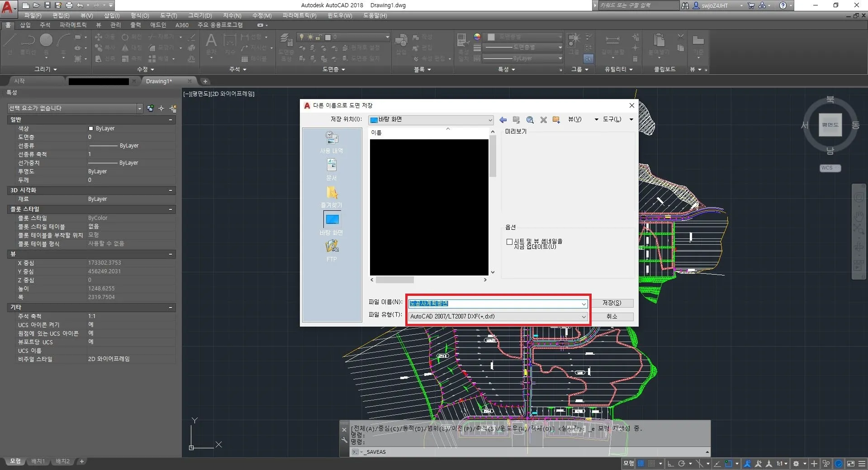Click the quick select icon in properties
Screen dimensions: 868x470
click(173, 109)
